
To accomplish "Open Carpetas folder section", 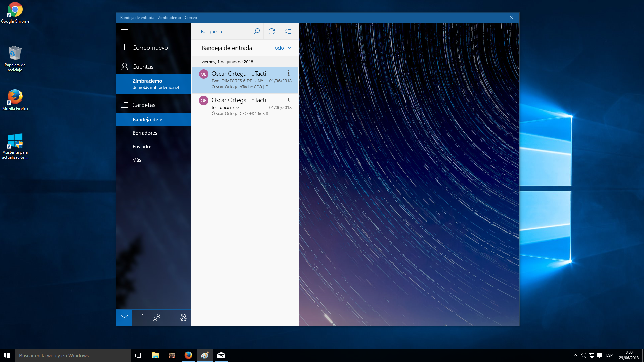I will 154,105.
